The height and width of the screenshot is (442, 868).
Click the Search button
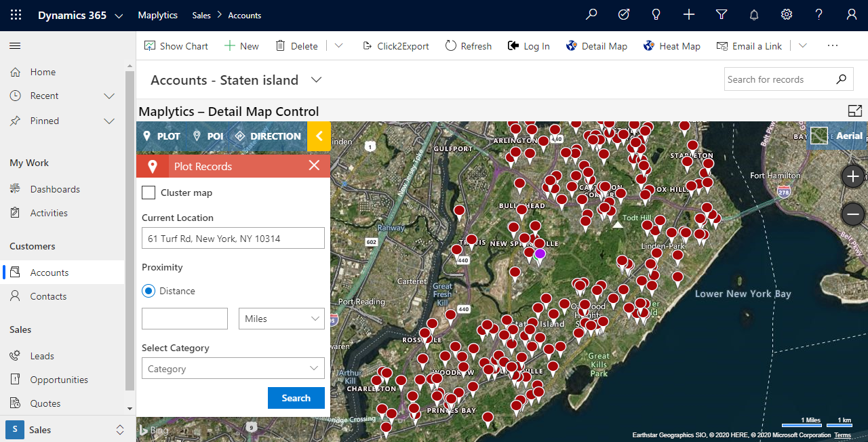[296, 398]
